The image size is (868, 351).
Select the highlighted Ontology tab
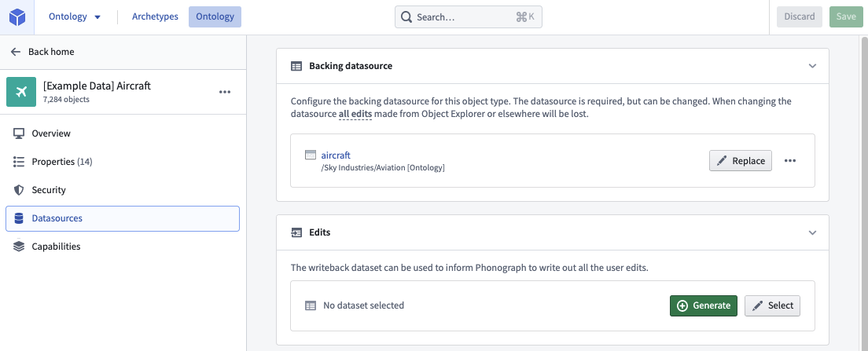coord(215,16)
